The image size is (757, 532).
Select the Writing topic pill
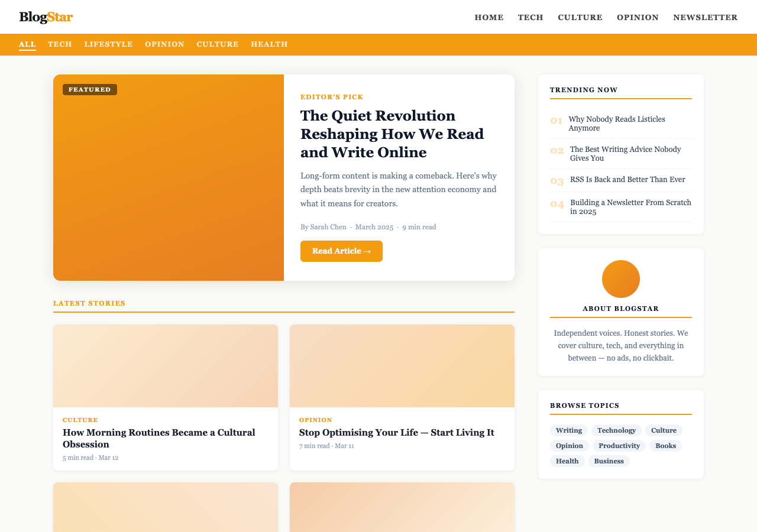tap(568, 431)
